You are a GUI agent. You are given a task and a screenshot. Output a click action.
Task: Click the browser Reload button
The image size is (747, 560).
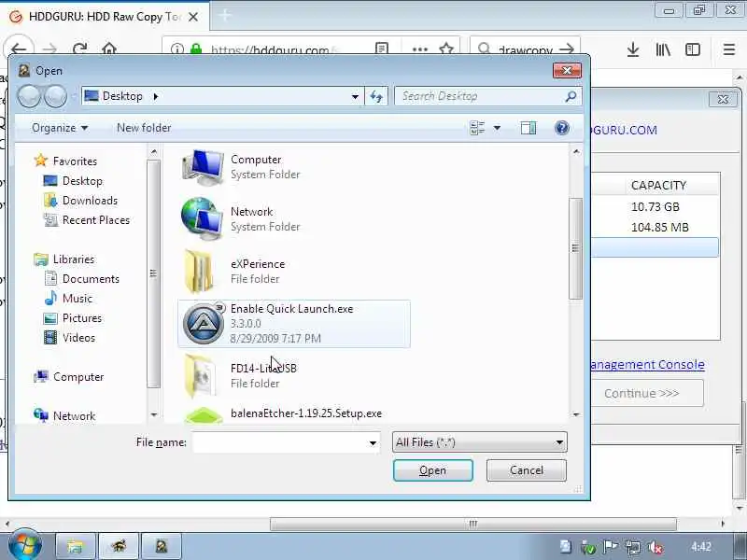[79, 49]
